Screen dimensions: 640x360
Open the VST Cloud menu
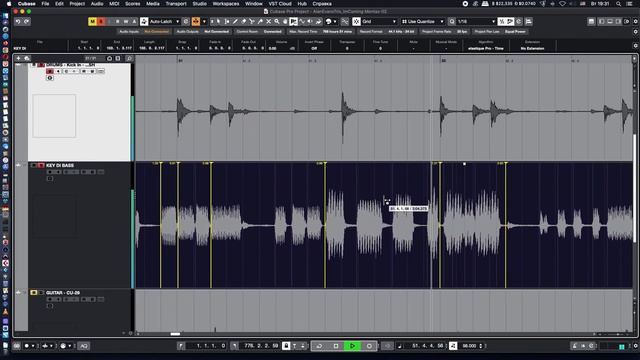click(x=280, y=4)
